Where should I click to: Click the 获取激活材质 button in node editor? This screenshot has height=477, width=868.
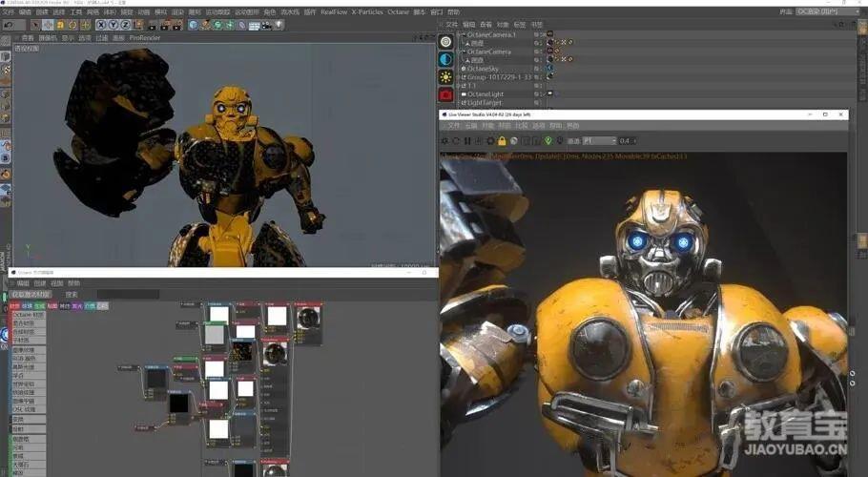pyautogui.click(x=31, y=295)
